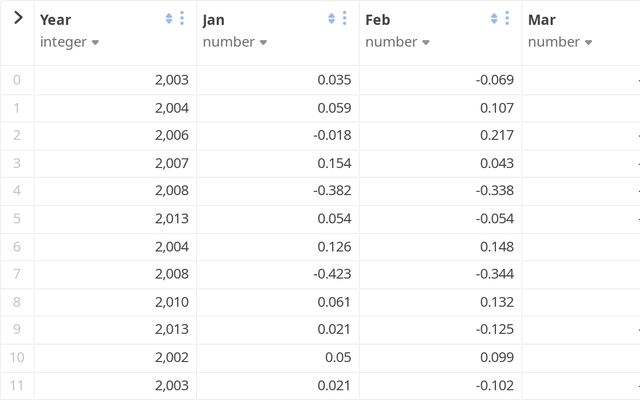Click the Feb column header label
Screen dimensions: 640x400
pos(378,20)
